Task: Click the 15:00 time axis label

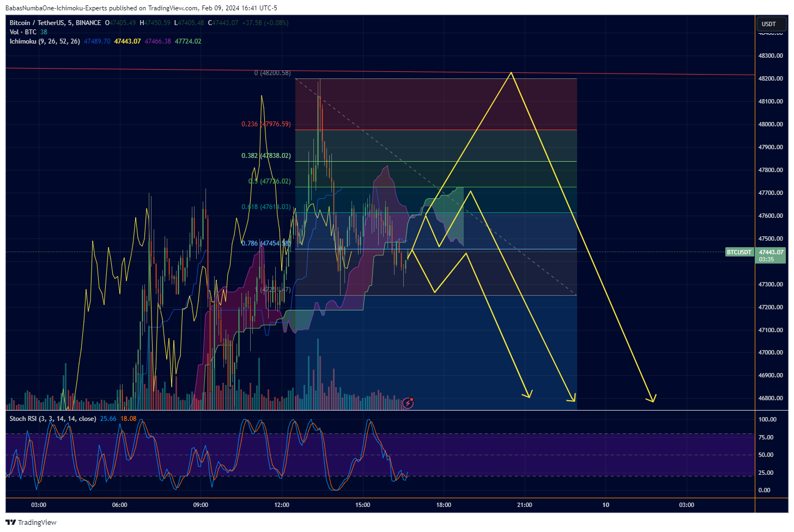Action: pos(362,505)
